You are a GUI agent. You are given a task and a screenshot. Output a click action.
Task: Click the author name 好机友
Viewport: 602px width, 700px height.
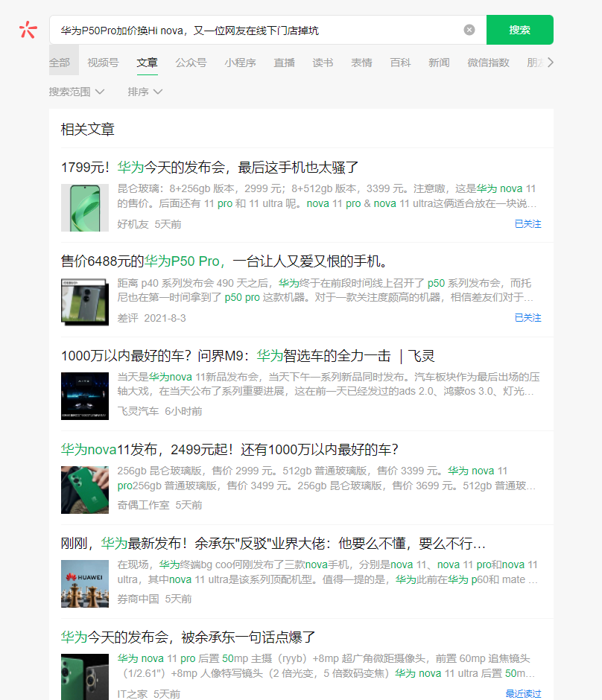click(133, 224)
